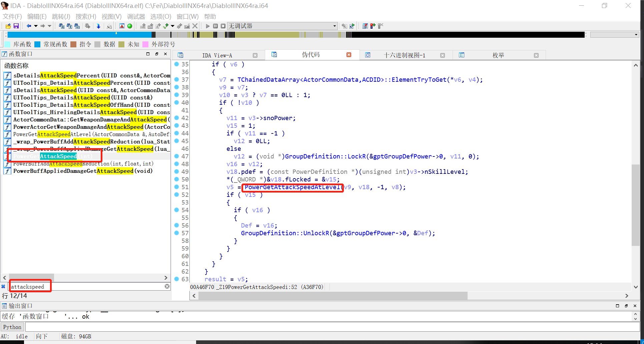Convert to data using the DATA icon
The width and height of the screenshot is (644, 344).
point(150,26)
